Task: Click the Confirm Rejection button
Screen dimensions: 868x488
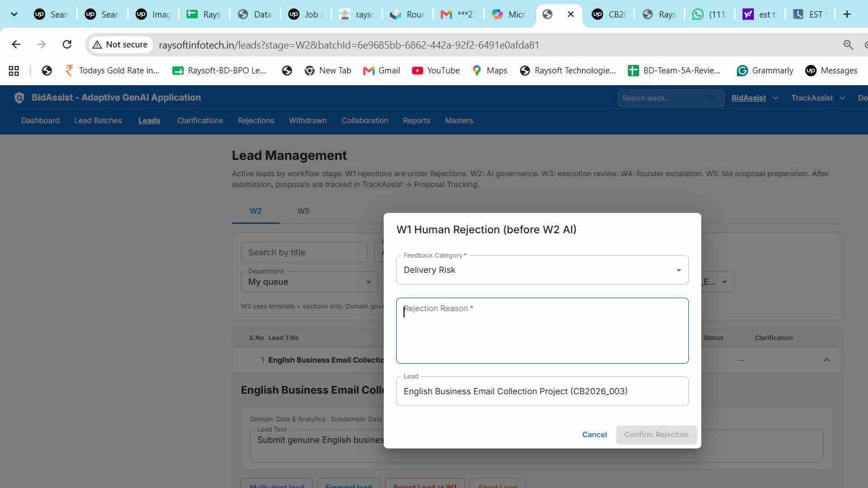Action: 656,434
